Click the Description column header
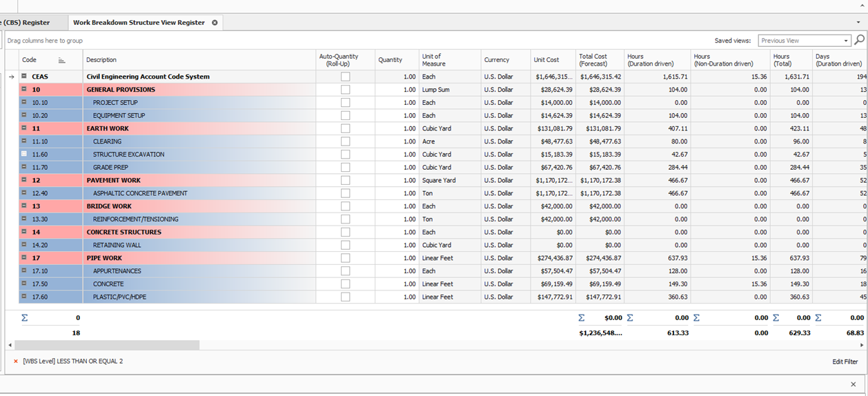Screen dimensions: 868x396 [x=199, y=60]
